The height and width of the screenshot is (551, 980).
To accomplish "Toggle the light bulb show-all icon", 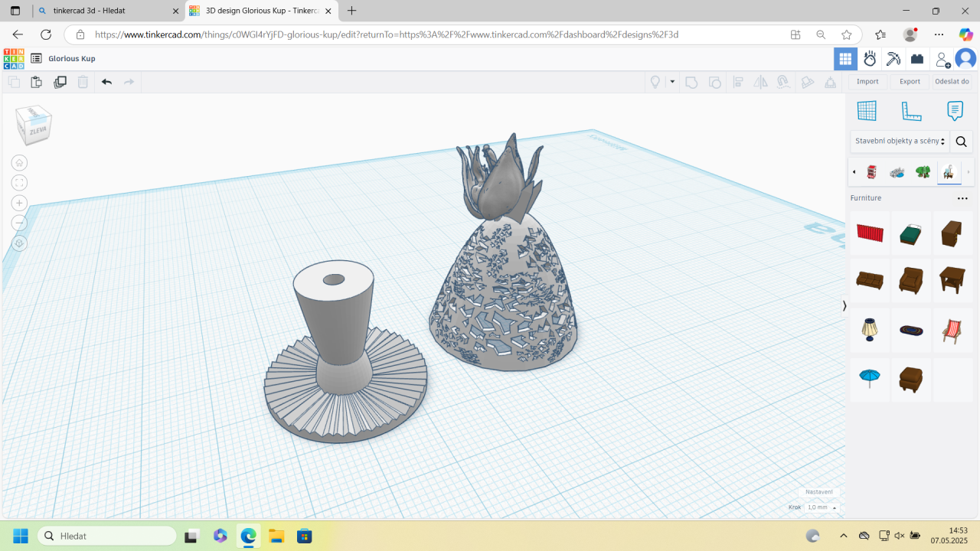I will tap(655, 82).
